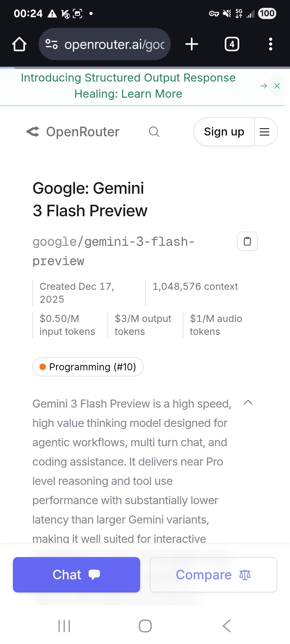The image size is (290, 644).
Task: Click the Sign up button
Action: point(224,132)
